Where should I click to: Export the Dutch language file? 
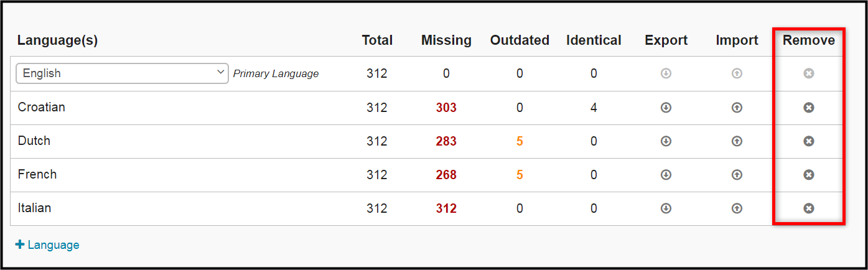666,141
